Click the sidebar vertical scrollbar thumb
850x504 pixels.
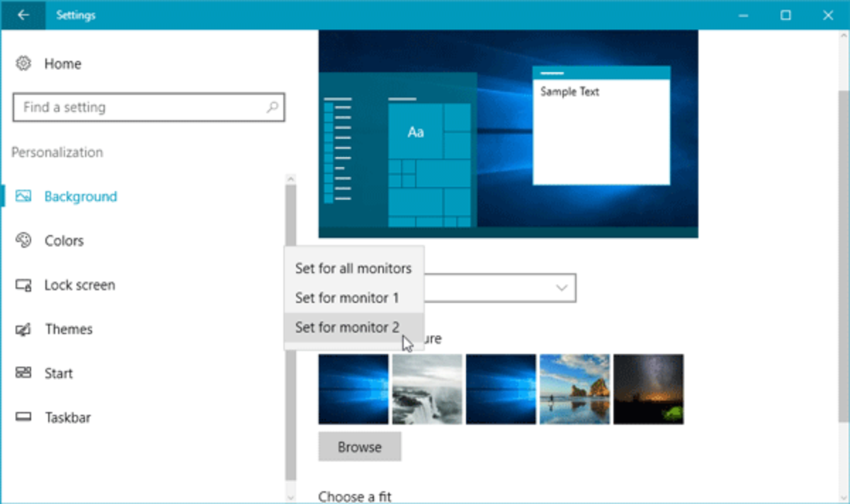click(x=290, y=333)
